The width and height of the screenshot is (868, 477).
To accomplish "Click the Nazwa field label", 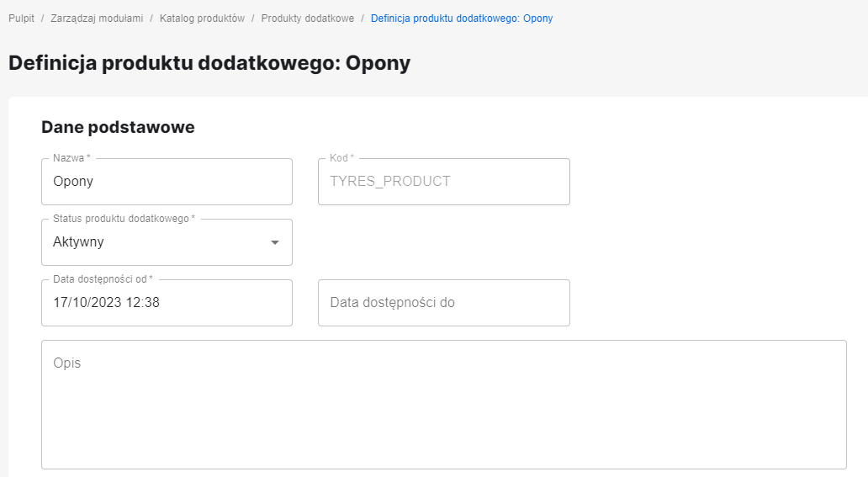I will coord(71,158).
